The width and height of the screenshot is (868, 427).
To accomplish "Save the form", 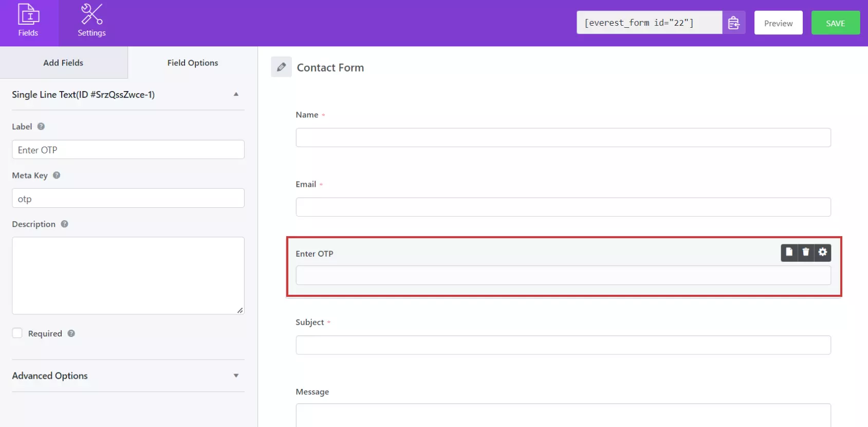I will click(x=836, y=23).
